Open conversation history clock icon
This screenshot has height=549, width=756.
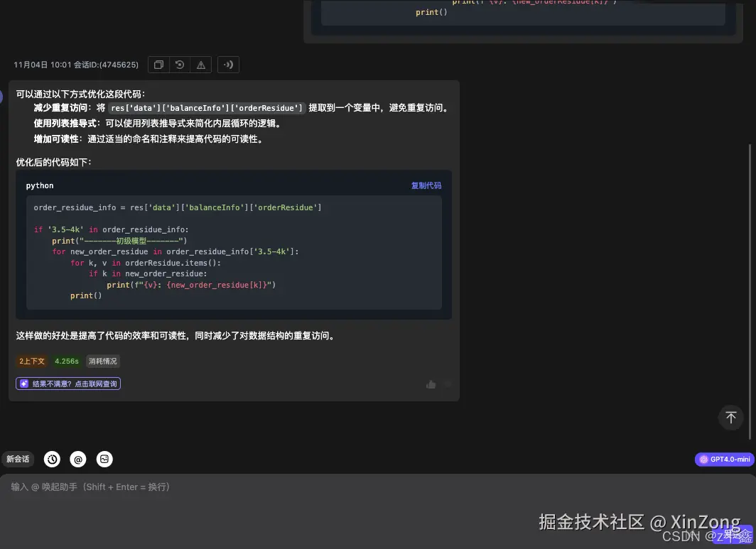51,459
